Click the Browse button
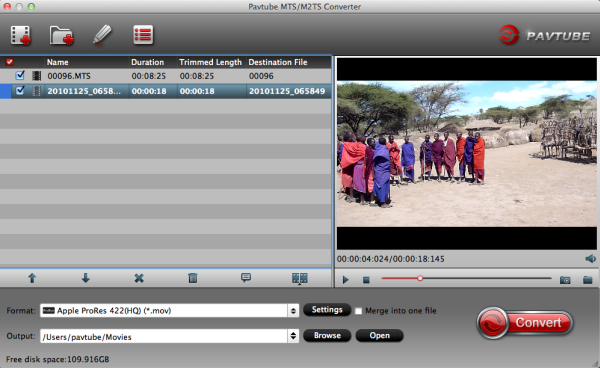Image resolution: width=600 pixels, height=368 pixels. 327,335
